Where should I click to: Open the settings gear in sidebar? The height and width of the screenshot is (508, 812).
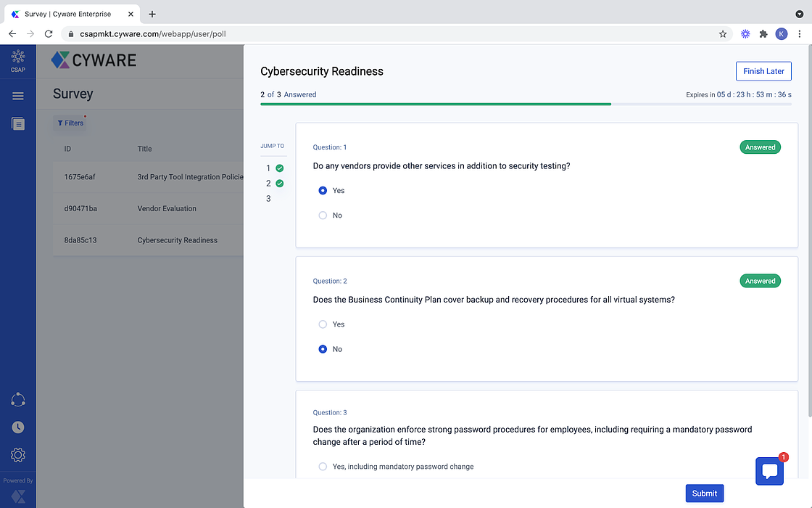pos(18,455)
